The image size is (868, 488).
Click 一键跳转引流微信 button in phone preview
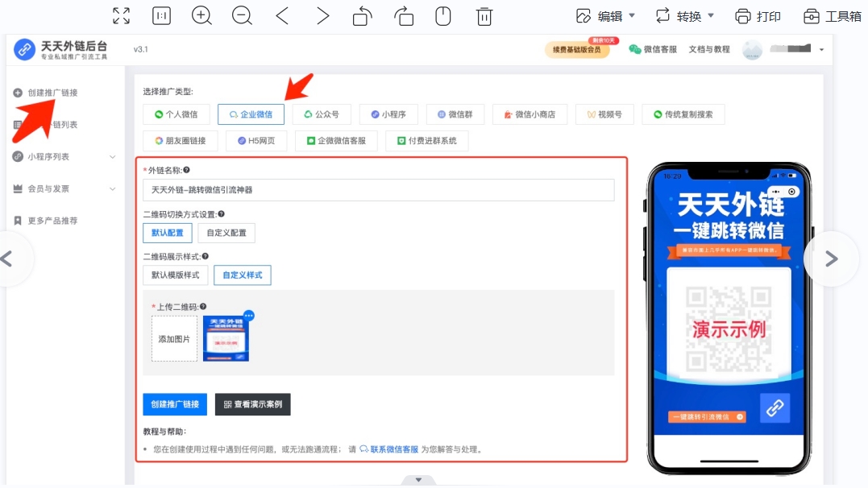(707, 416)
